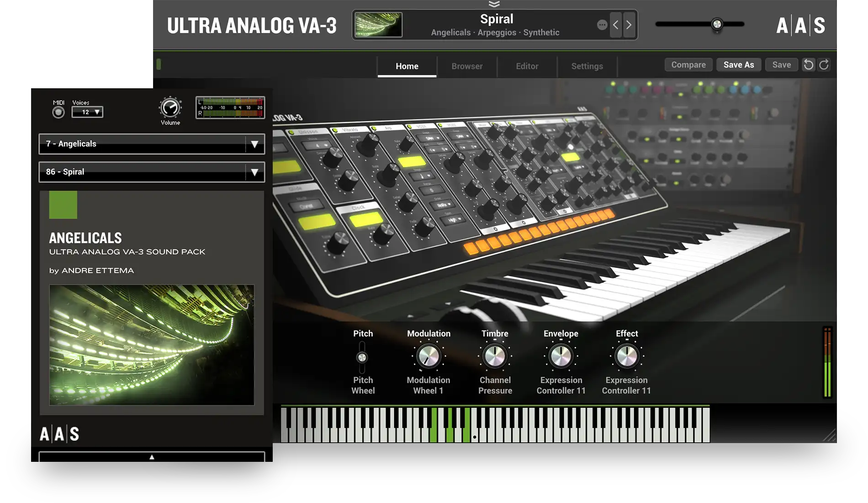Click the next preset arrow icon

pos(629,25)
